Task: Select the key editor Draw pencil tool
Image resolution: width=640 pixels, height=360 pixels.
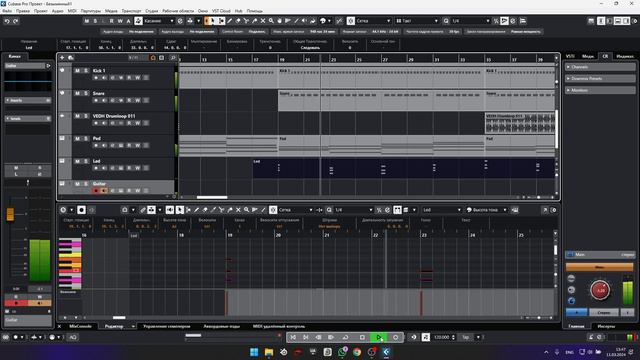Action: point(196,210)
